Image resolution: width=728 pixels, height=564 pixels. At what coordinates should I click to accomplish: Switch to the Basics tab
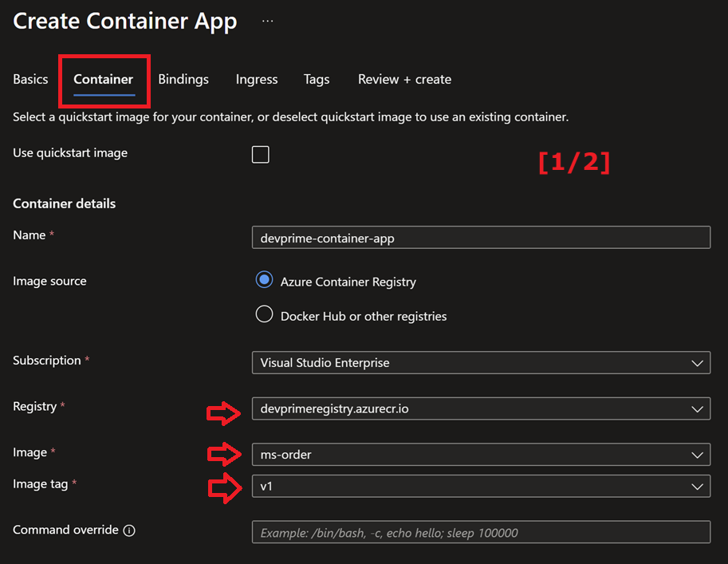point(30,79)
